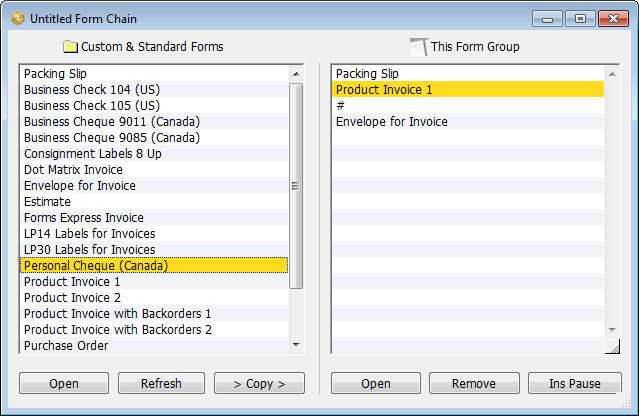639x416 pixels.
Task: Remove the selected form from the group
Action: click(474, 383)
